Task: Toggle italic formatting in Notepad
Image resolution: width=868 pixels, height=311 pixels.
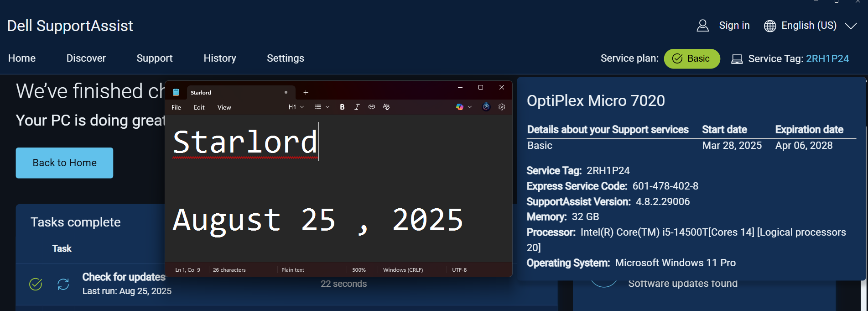Action: coord(357,107)
